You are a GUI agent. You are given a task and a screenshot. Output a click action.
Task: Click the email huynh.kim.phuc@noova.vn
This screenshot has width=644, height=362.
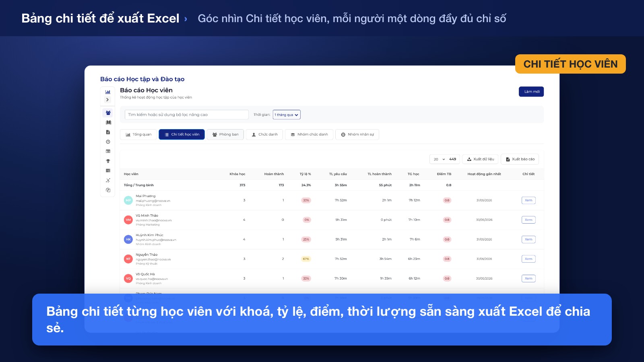pyautogui.click(x=156, y=240)
